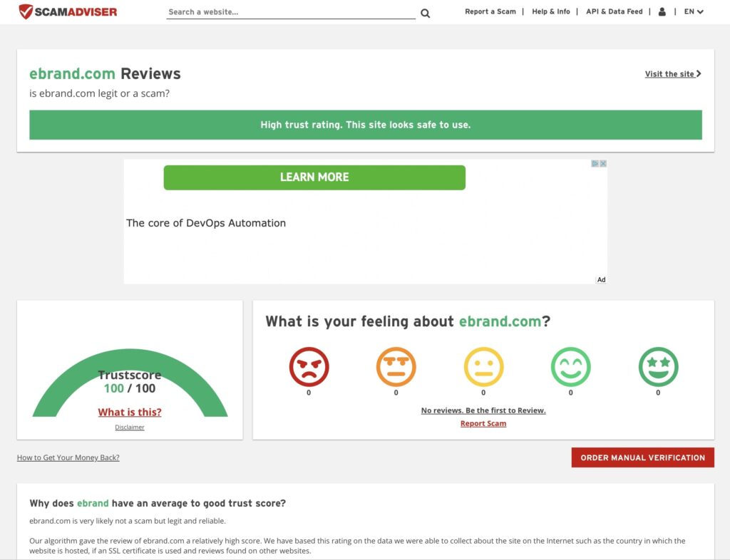The width and height of the screenshot is (730, 560).
Task: Click in the Search a website field
Action: 290,12
